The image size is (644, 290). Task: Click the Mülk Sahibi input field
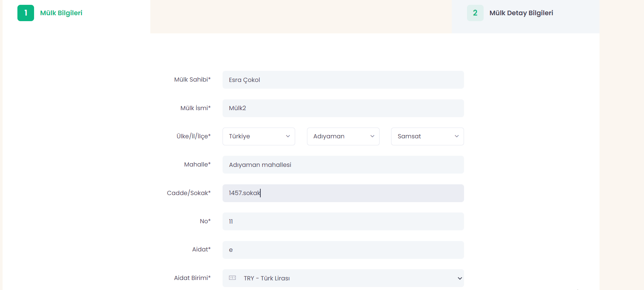343,80
